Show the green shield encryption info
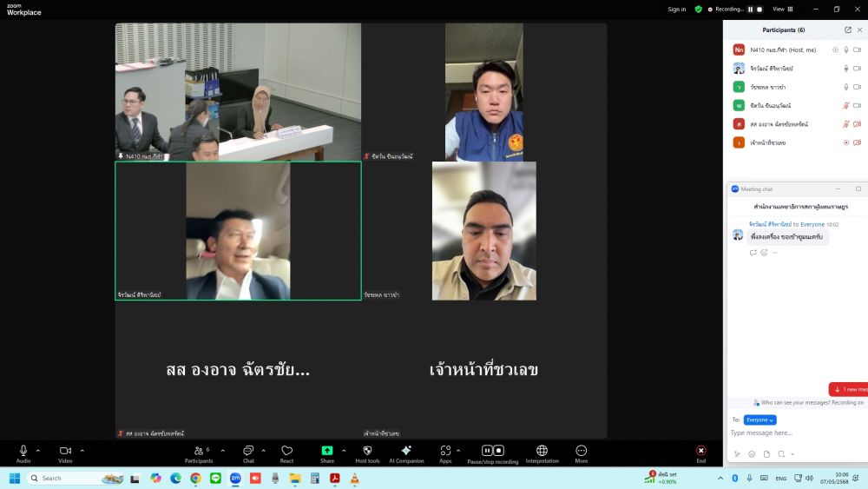868x489 pixels. [699, 9]
